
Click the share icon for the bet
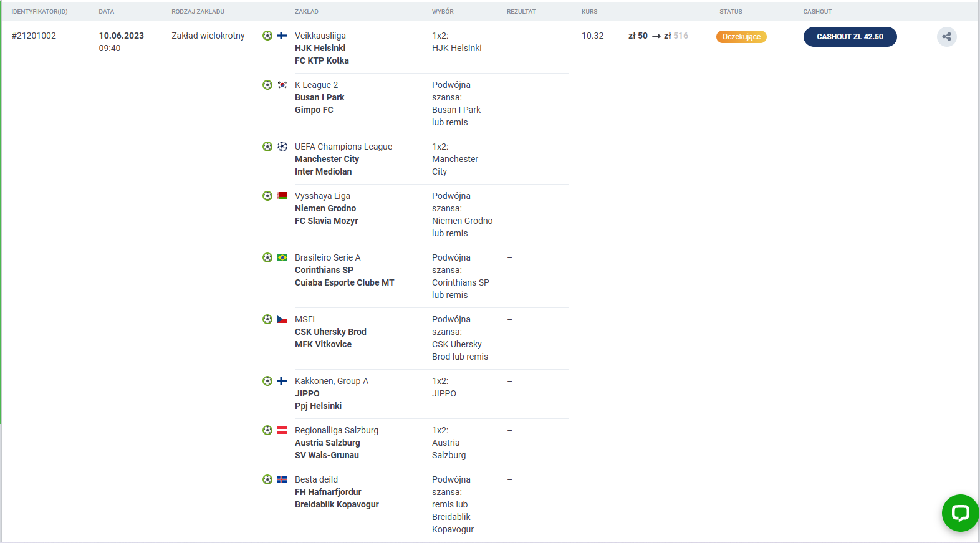tap(946, 37)
